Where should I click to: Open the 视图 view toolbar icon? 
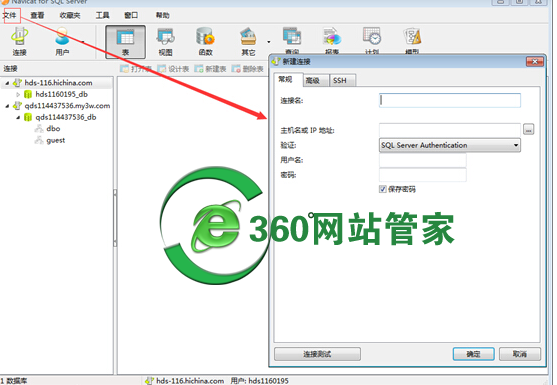[x=166, y=42]
